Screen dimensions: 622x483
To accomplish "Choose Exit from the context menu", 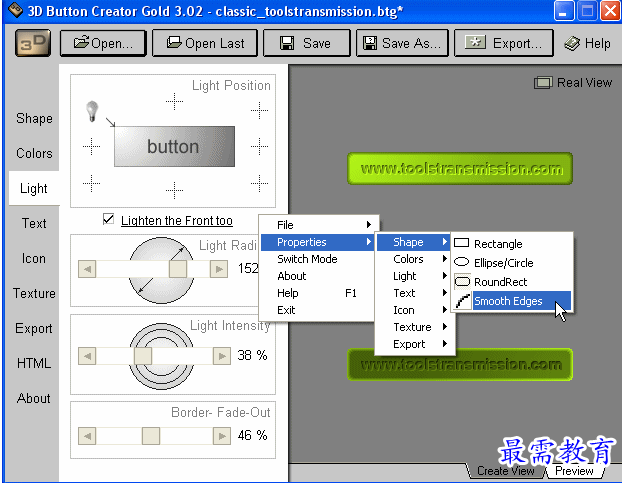I will pos(317,310).
